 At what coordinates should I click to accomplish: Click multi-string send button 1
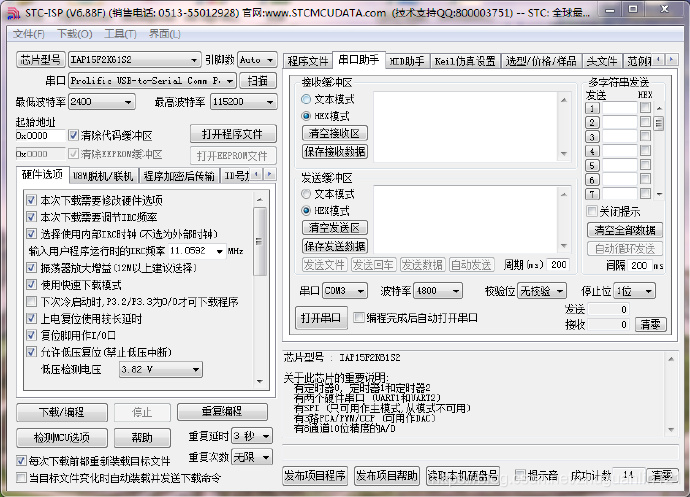point(592,108)
